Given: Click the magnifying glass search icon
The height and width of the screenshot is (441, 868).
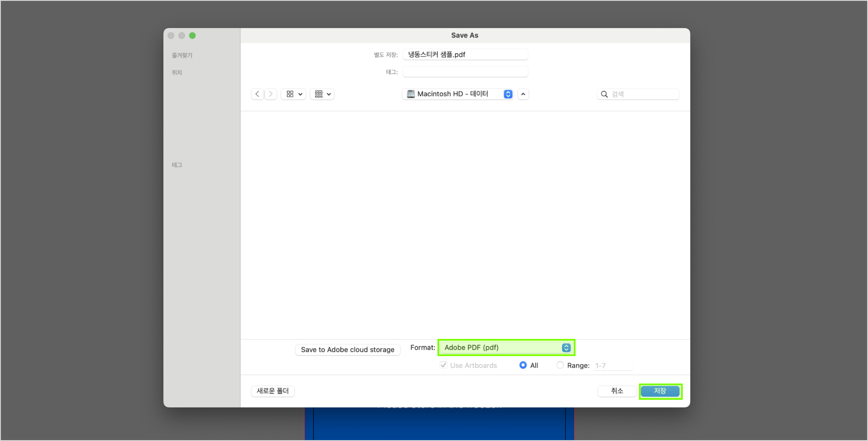Looking at the screenshot, I should pos(604,94).
